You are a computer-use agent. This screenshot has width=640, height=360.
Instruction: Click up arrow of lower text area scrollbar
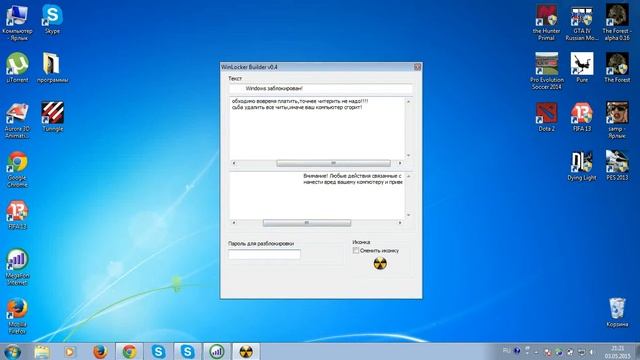tap(408, 176)
